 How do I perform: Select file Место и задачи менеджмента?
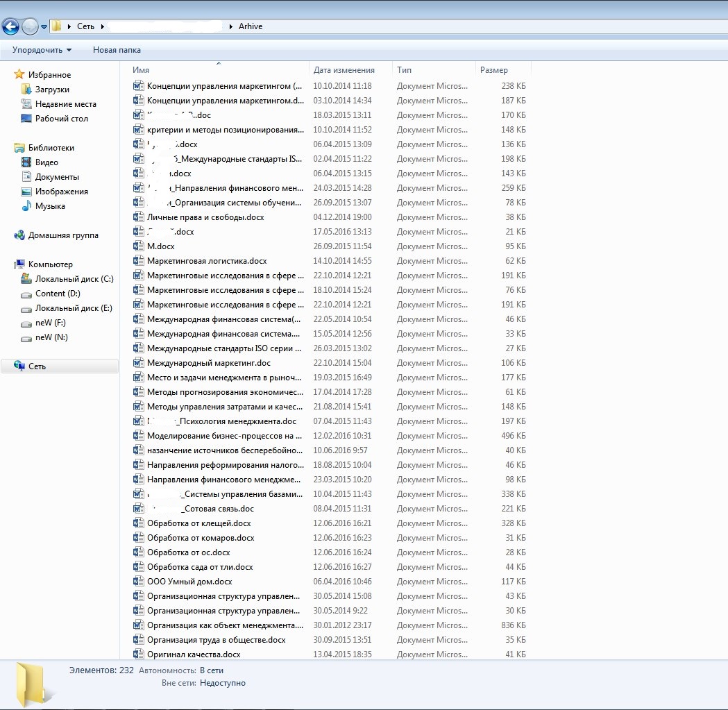[x=223, y=378]
